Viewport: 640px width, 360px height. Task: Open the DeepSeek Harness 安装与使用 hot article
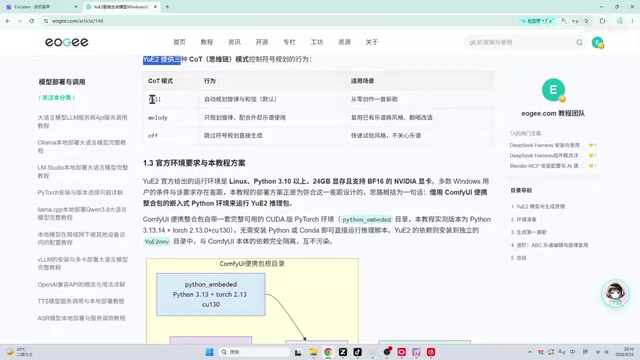click(x=545, y=145)
